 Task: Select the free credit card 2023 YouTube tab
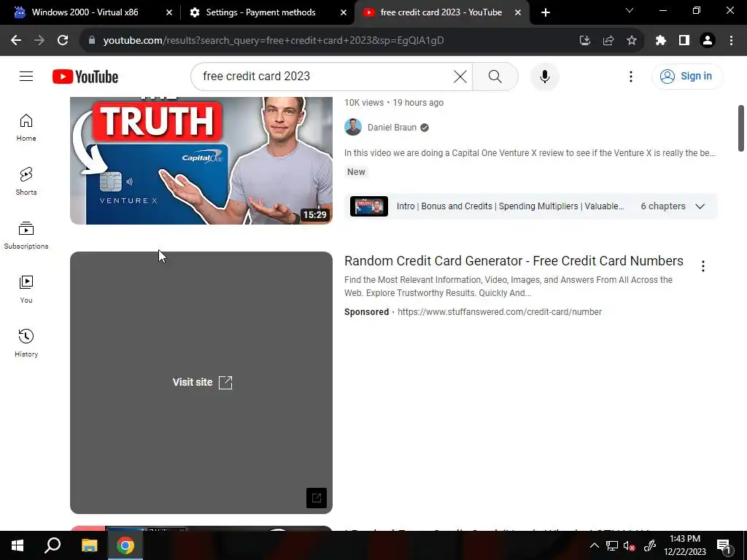tap(441, 12)
